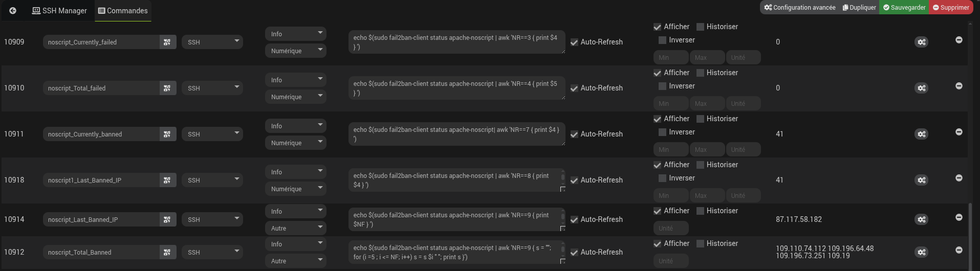The image size is (980, 271).
Task: Click the noscript1_Last_Banned_IP name field
Action: tap(101, 180)
